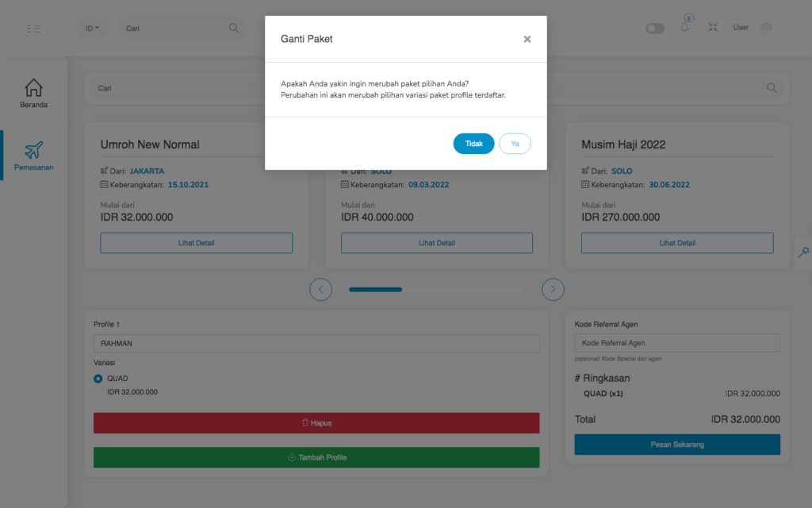This screenshot has width=812, height=508.
Task: Click the search icon in package search bar
Action: tap(772, 88)
